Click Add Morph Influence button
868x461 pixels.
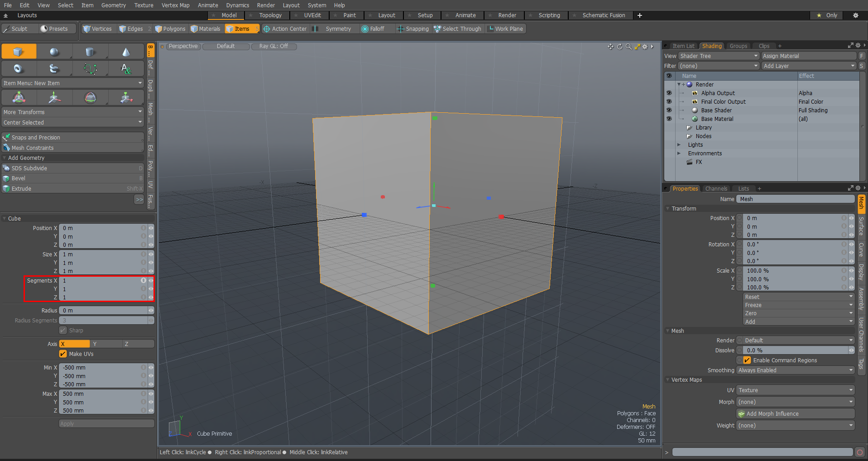pyautogui.click(x=796, y=414)
